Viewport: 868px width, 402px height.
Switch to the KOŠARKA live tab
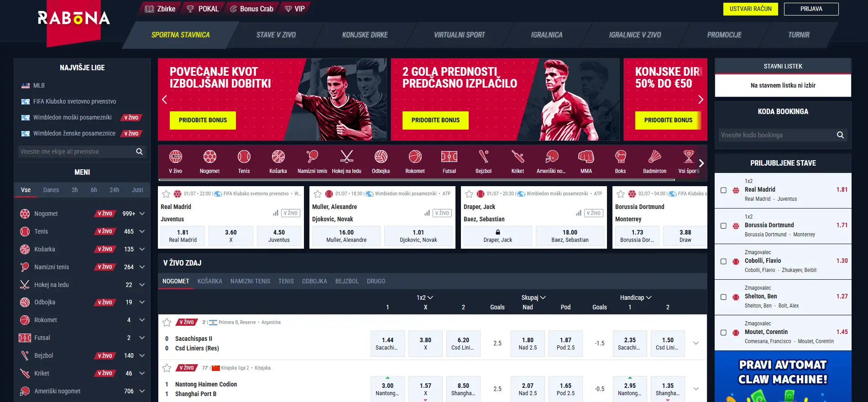[x=210, y=281]
